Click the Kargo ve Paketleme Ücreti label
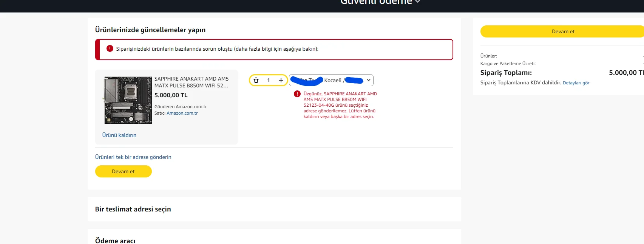 coord(508,64)
